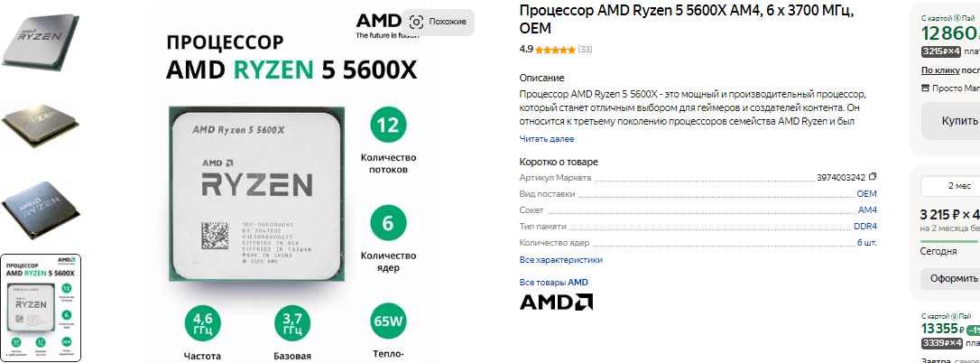Copy the Маркет article number
The height and width of the screenshot is (363, 980).
click(x=873, y=177)
